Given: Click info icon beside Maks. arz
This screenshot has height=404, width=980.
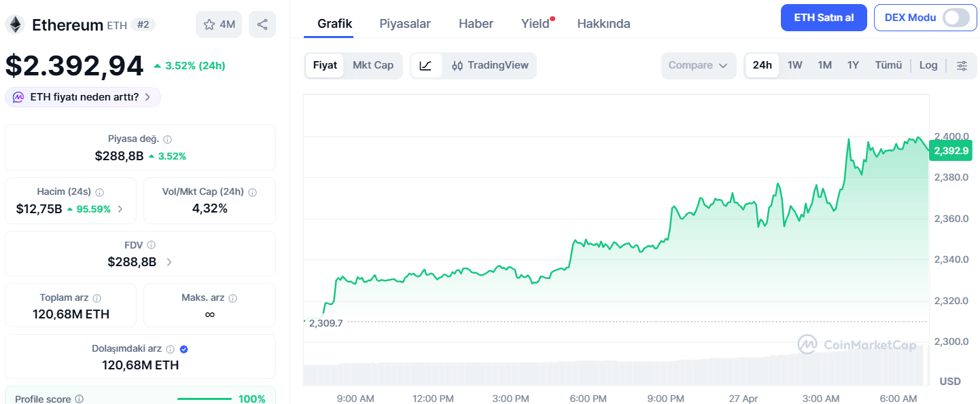Looking at the screenshot, I should pos(233,298).
